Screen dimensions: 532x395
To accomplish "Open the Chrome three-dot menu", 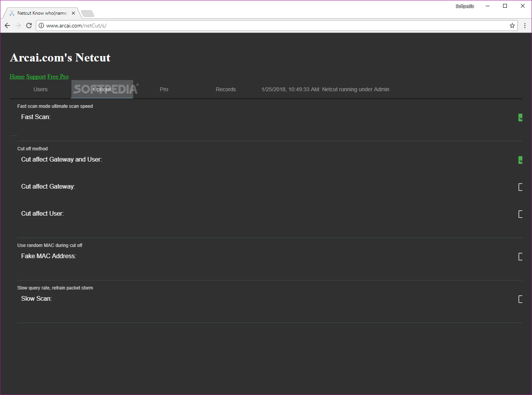I will click(x=525, y=26).
